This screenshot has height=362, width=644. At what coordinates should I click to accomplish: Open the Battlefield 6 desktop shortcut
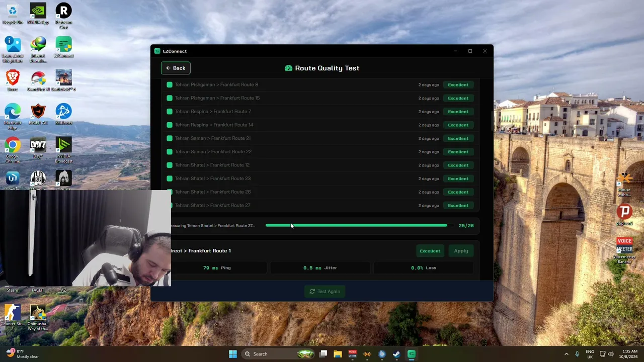click(x=63, y=80)
